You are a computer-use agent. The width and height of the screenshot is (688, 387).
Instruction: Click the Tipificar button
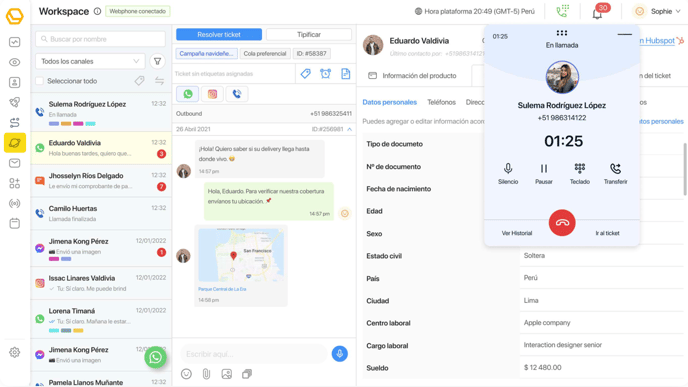309,35
